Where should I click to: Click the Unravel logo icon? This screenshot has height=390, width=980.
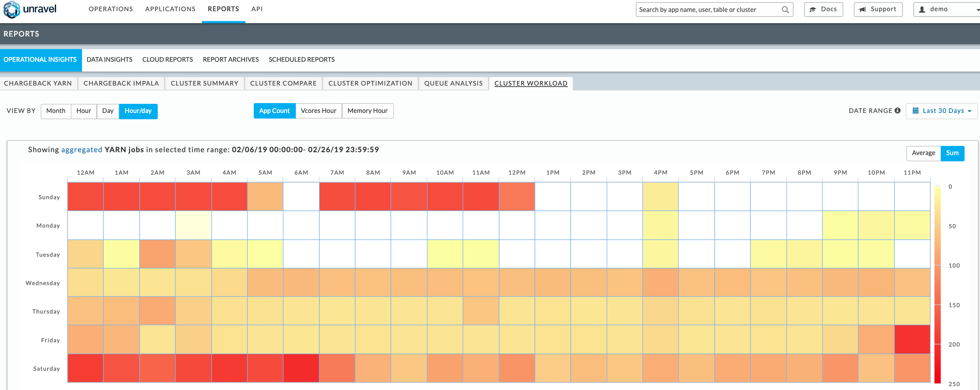pos(12,9)
